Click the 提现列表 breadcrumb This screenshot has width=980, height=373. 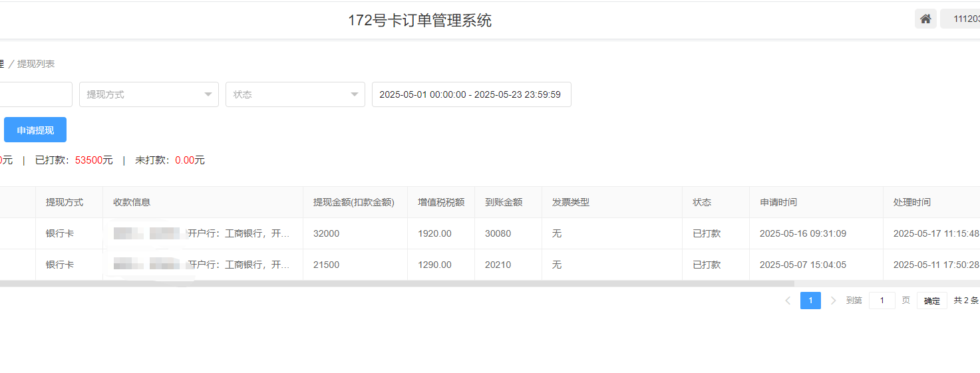tap(36, 64)
